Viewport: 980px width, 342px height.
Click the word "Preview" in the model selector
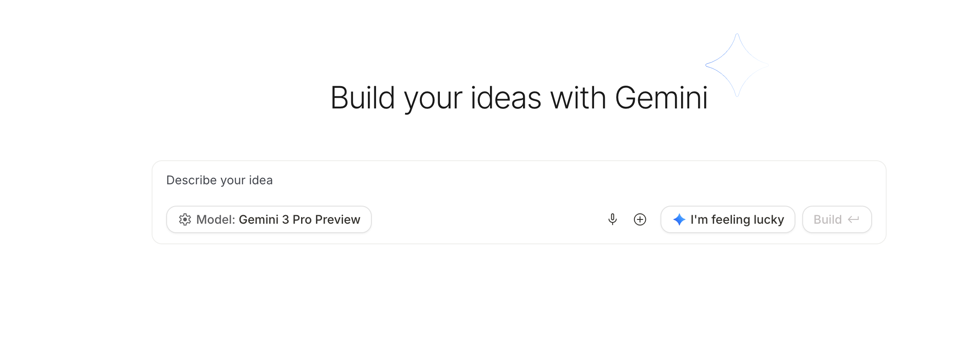(x=338, y=219)
